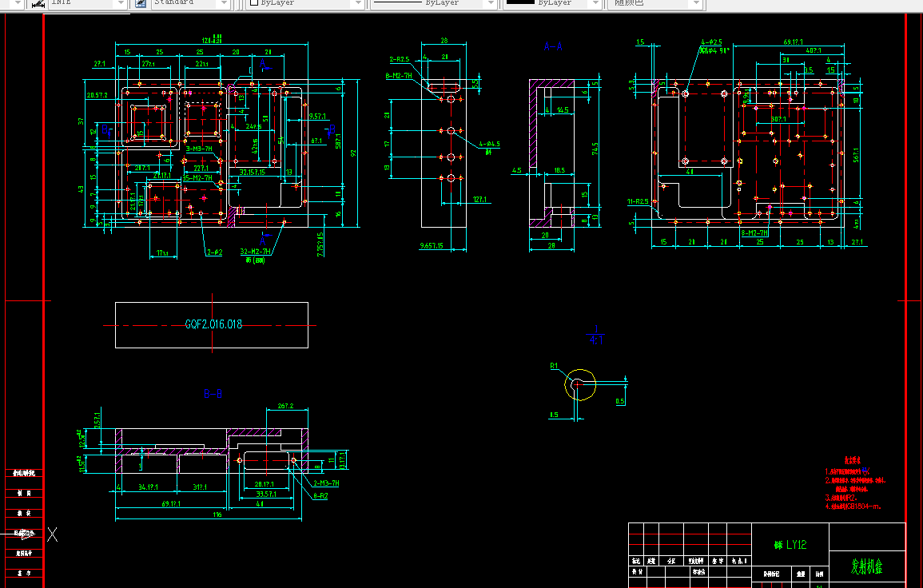This screenshot has width=923, height=588.
Task: Click the 92 vertical dimension text
Action: tap(353, 153)
